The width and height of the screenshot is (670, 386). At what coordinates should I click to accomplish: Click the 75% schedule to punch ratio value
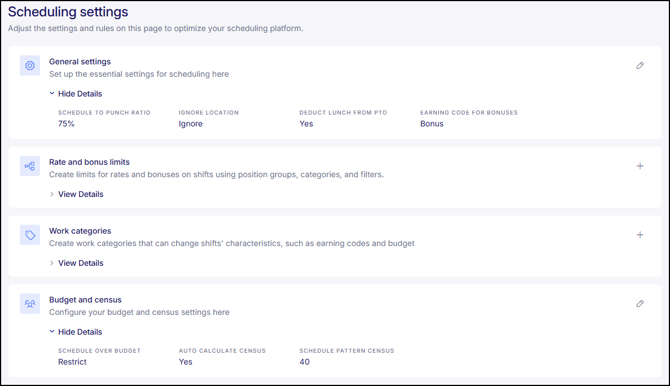(x=66, y=124)
